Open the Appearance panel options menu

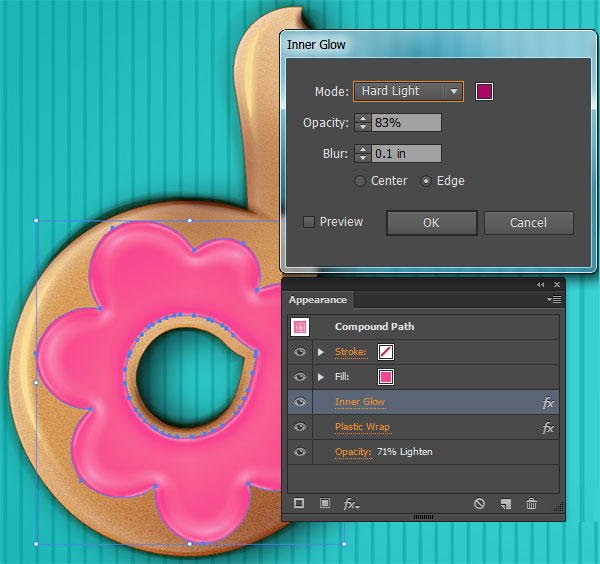pyautogui.click(x=555, y=299)
